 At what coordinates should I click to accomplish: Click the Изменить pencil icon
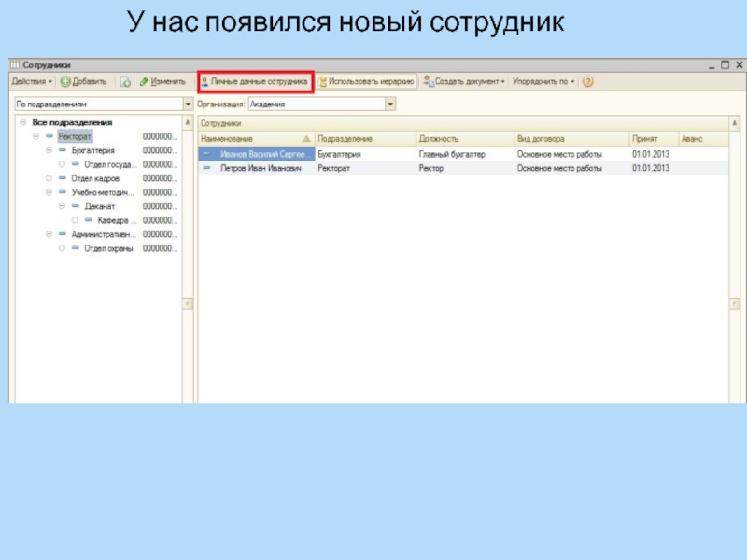pos(145,82)
